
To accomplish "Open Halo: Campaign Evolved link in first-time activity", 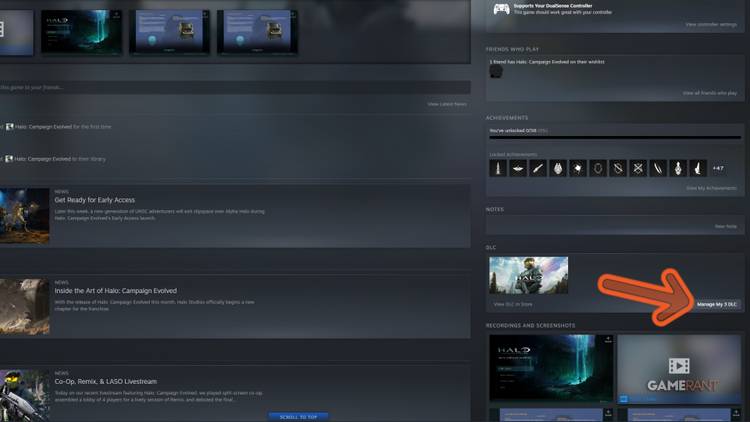I will coord(44,127).
